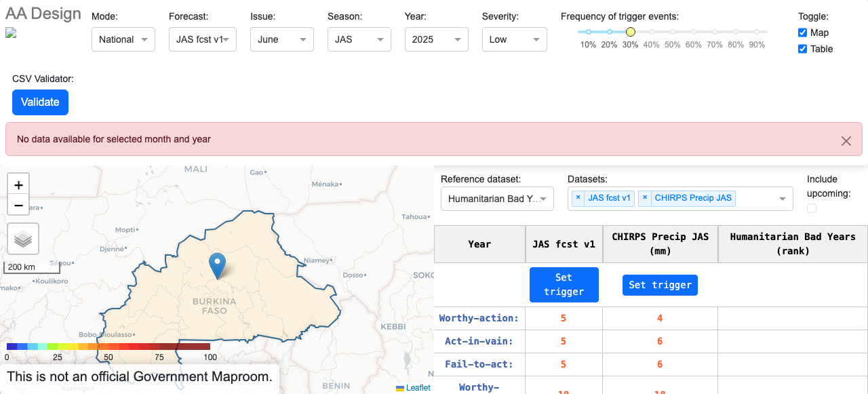Set trigger frequency to 30% on slider
868x394 pixels.
pos(630,31)
